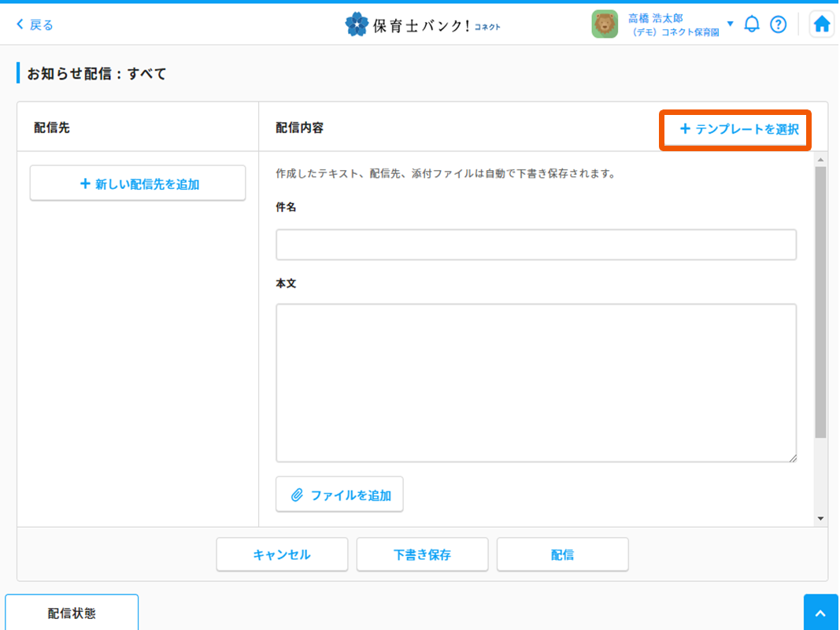The width and height of the screenshot is (840, 630).
Task: Go to home via house icon
Action: (x=822, y=24)
